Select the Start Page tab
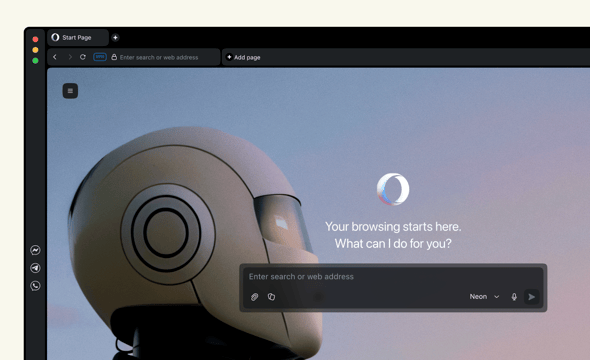 (78, 38)
